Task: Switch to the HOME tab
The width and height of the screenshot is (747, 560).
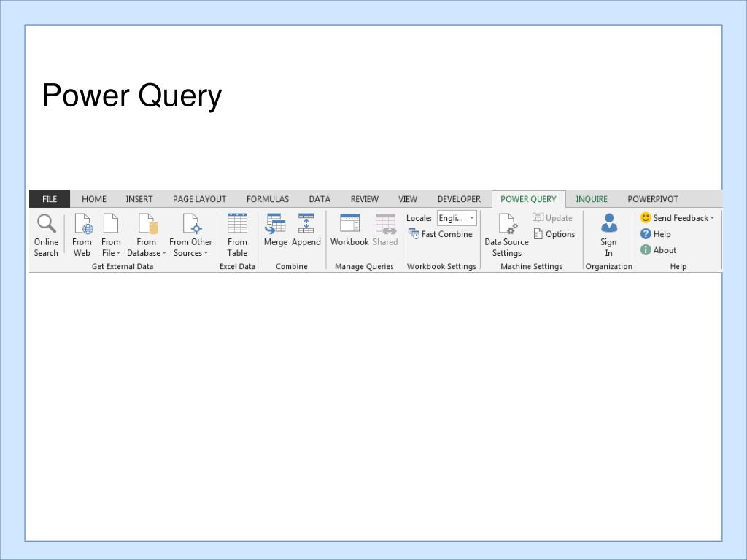Action: tap(94, 199)
